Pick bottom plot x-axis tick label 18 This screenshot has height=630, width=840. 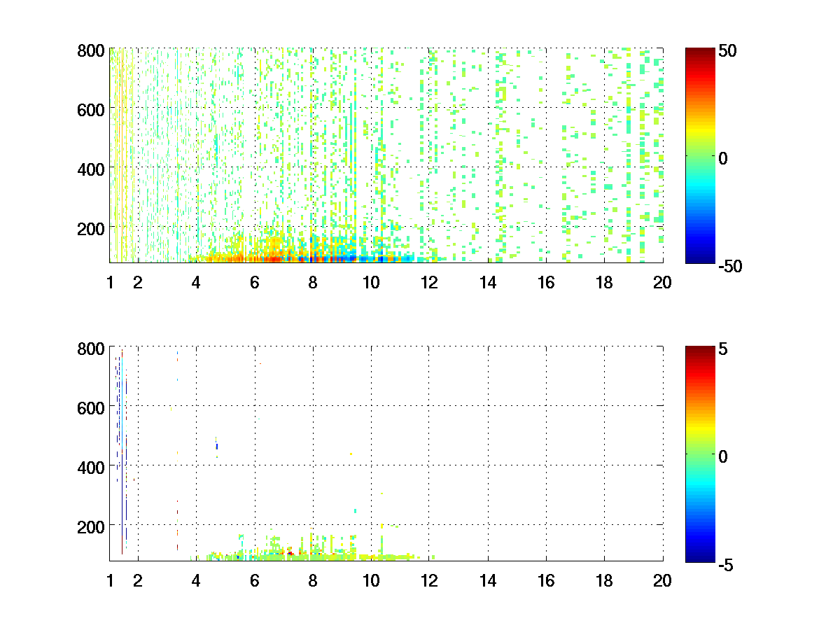[x=604, y=581]
